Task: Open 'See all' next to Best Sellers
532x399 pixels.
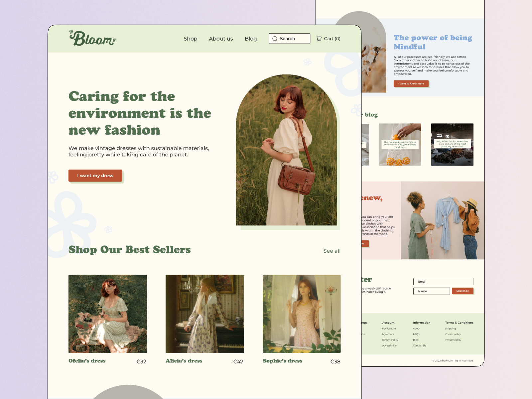Action: coord(332,251)
